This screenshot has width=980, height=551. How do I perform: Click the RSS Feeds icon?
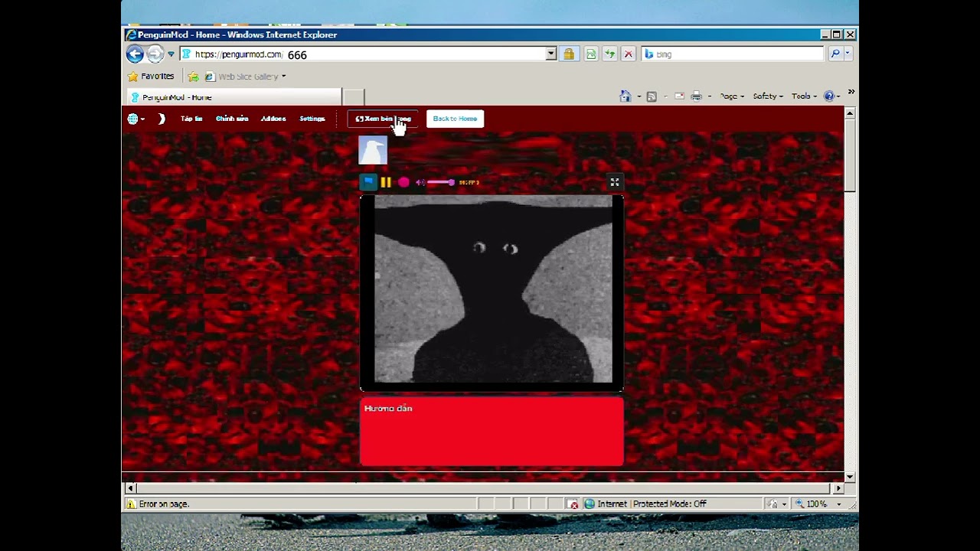652,96
